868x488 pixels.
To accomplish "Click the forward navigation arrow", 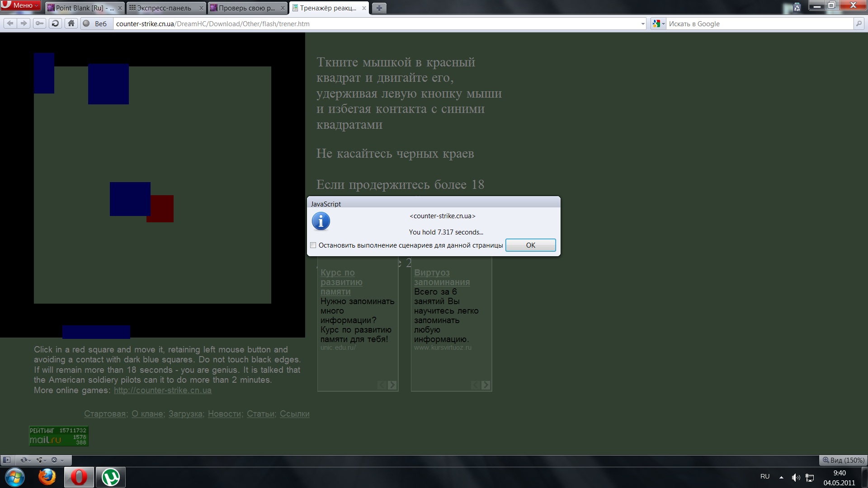I will pos(24,23).
